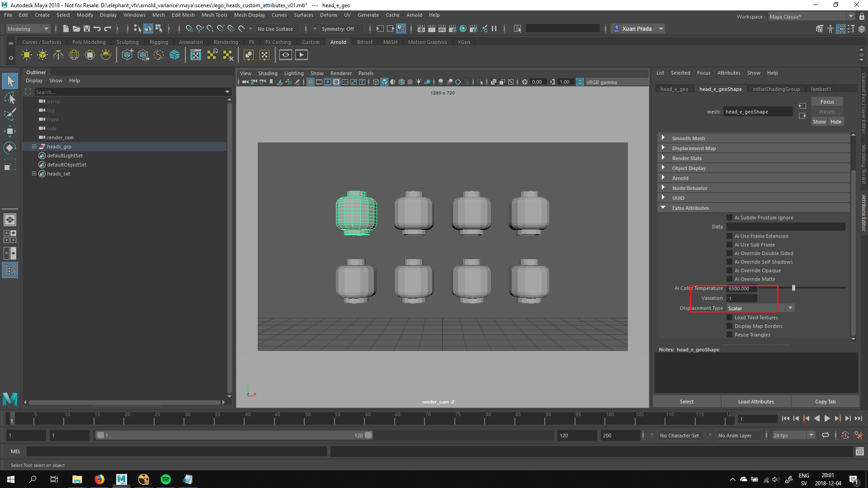Image resolution: width=868 pixels, height=488 pixels.
Task: Redo action with toolbar arrow
Action: [108, 28]
